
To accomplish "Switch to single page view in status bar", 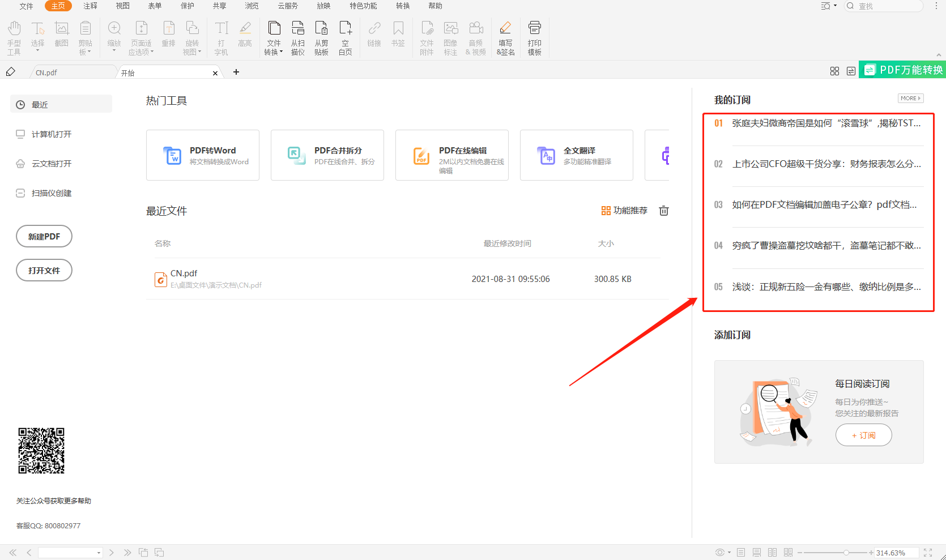I will pyautogui.click(x=741, y=553).
